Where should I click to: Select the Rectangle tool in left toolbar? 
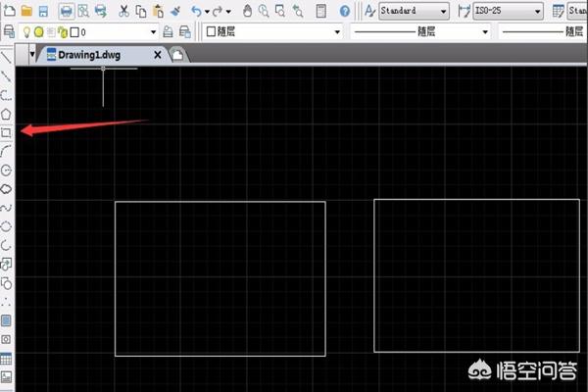6,131
